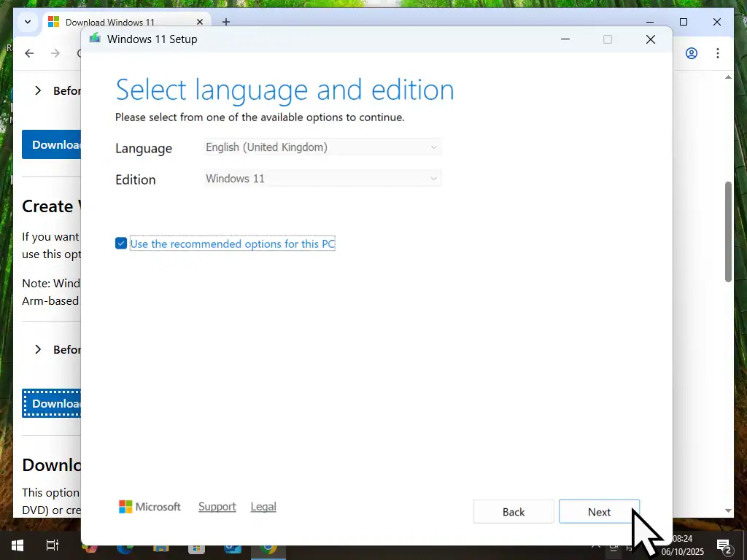This screenshot has height=560, width=747.
Task: Expand the upper 'Before' section chevron
Action: point(38,91)
